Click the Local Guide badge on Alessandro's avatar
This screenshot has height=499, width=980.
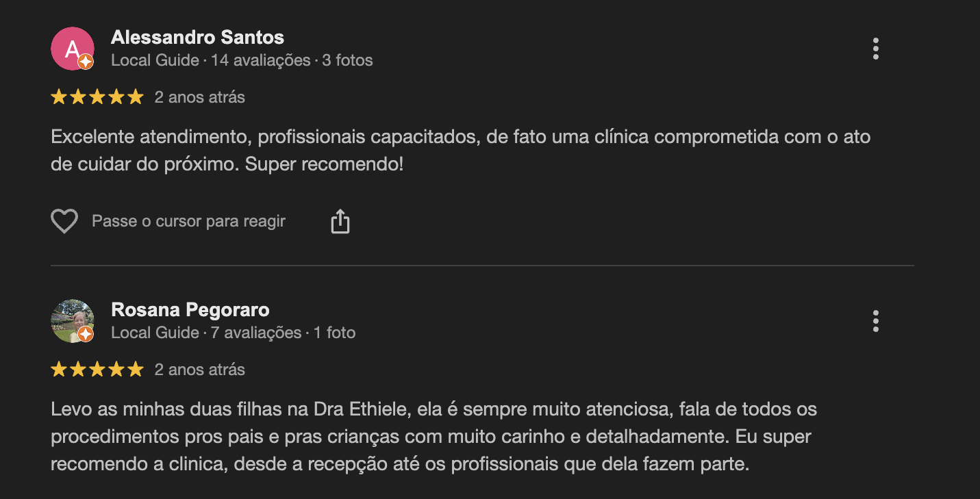[x=86, y=62]
